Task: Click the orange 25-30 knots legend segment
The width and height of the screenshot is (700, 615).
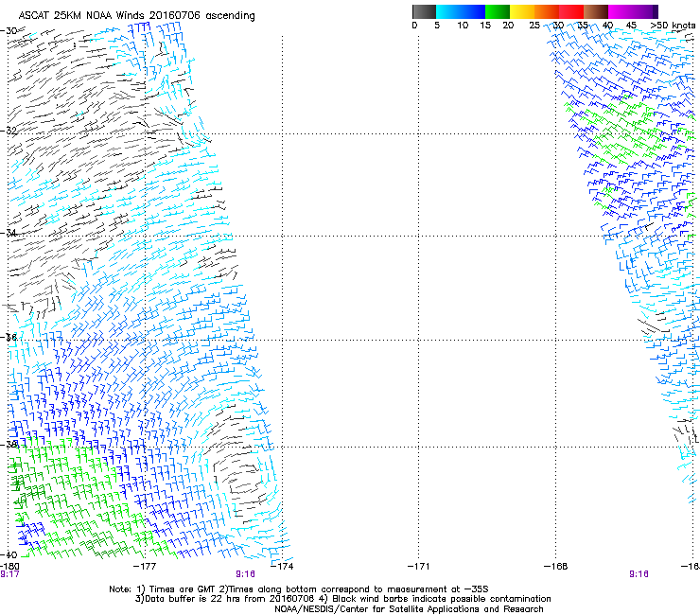Action: 547,11
